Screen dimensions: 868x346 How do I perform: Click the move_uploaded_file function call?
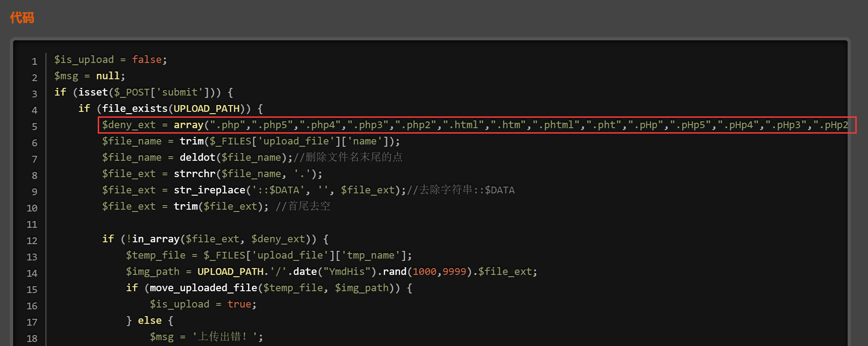coord(203,288)
